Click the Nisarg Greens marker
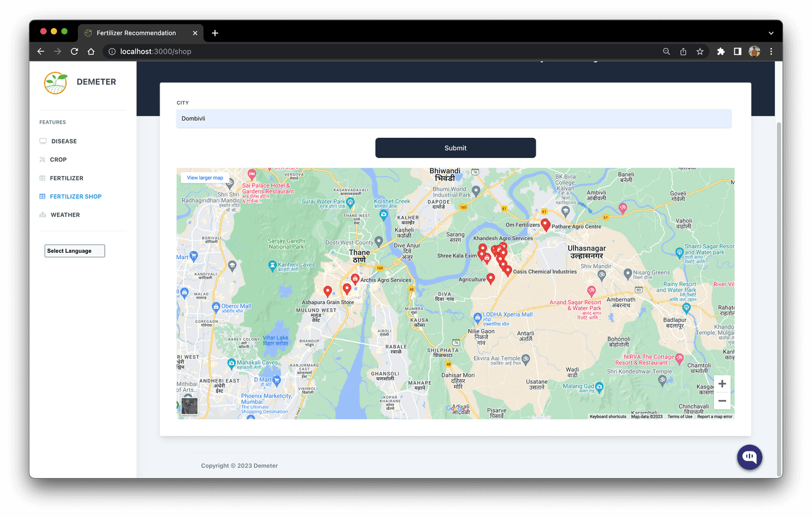 tap(628, 273)
